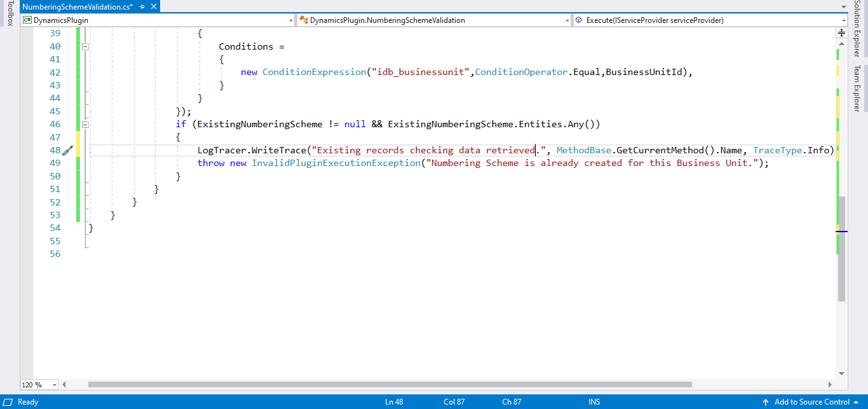The image size is (868, 409).
Task: Click ConditionOperator on line 42
Action: pos(522,73)
